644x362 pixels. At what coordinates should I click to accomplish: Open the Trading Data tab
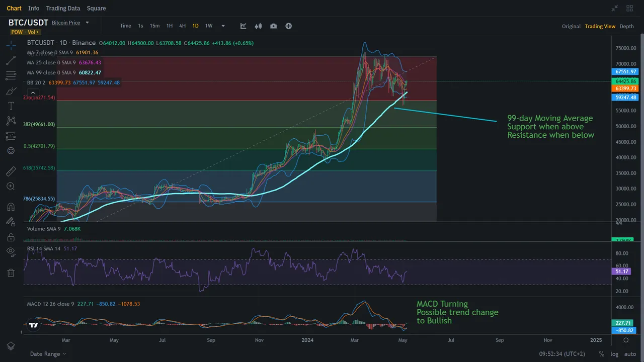pyautogui.click(x=63, y=8)
